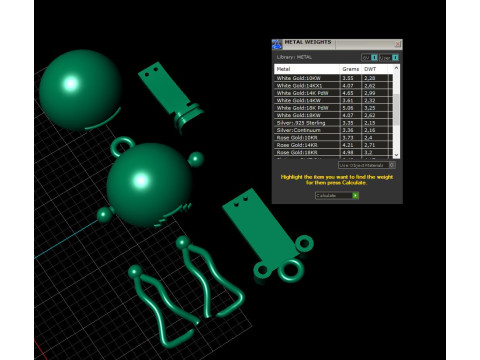This screenshot has width=480, height=360.
Task: Click the Metal column header
Action: 307,69
